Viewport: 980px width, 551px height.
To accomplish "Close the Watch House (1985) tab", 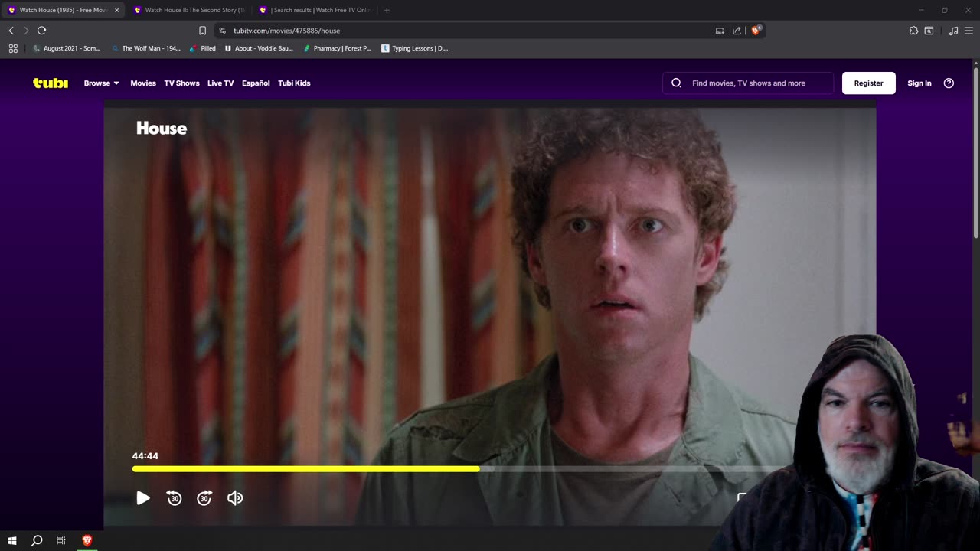I will 117,10.
